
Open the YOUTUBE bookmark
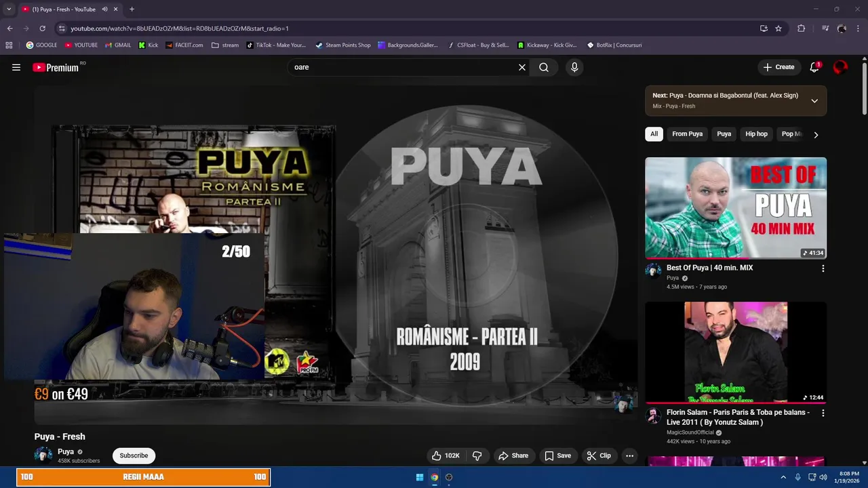pos(81,45)
